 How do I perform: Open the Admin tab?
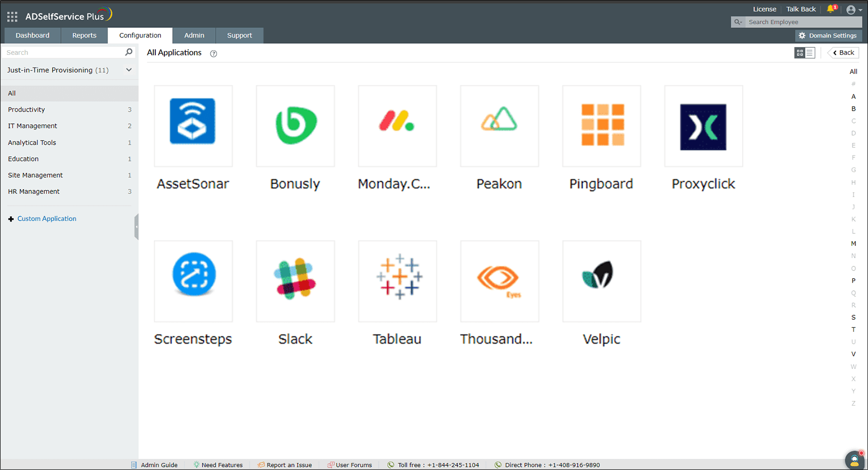pos(194,35)
